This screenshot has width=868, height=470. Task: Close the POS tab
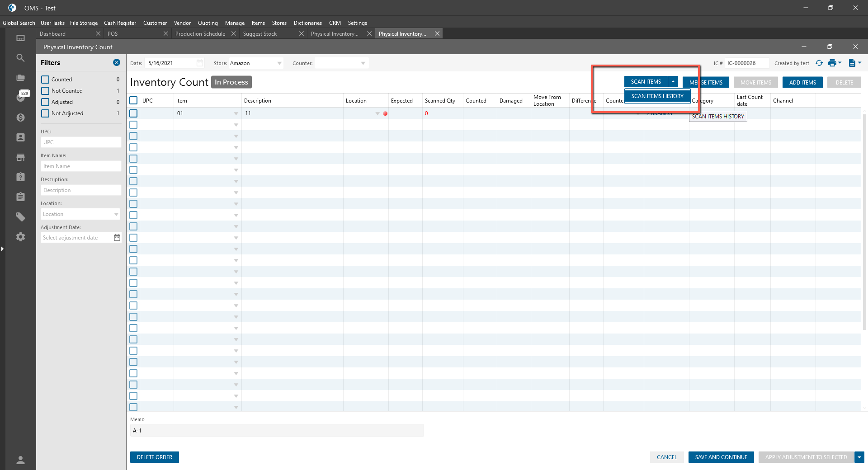pos(165,33)
